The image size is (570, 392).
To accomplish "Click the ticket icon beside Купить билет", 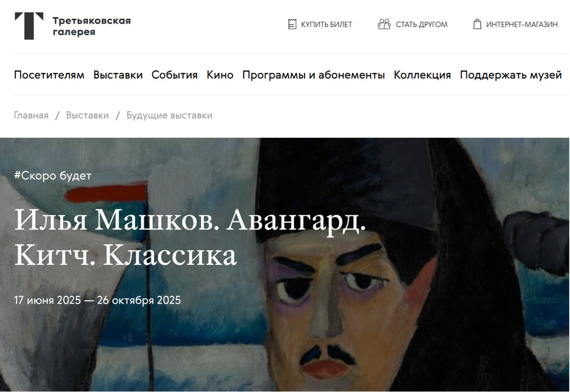I will pyautogui.click(x=292, y=24).
